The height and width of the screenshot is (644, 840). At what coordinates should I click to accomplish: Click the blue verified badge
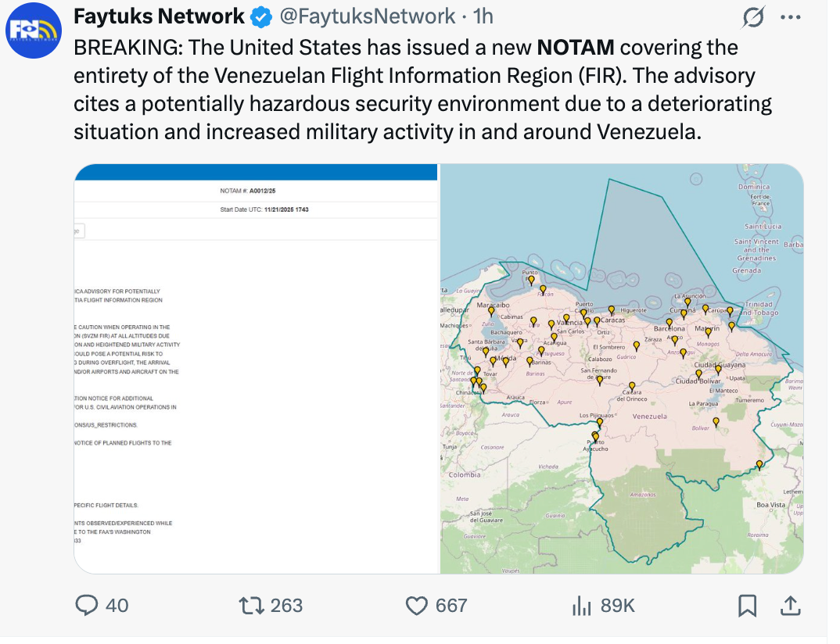point(263,16)
